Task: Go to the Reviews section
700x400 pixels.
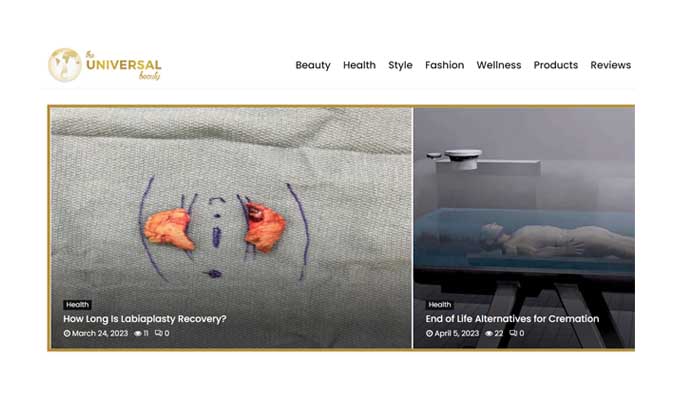Action: pos(610,65)
